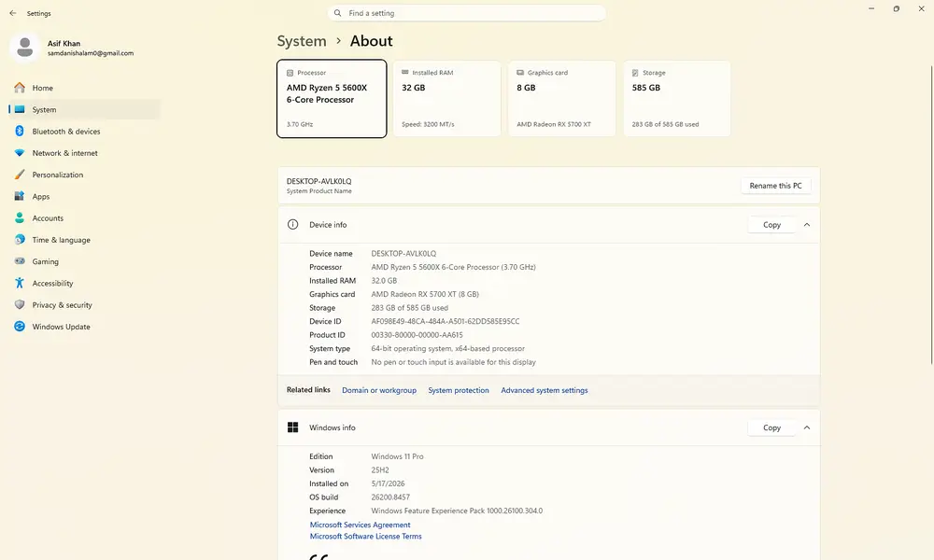Click the vertical scrollbar on the right
The height and width of the screenshot is (560, 934).
click(x=931, y=215)
